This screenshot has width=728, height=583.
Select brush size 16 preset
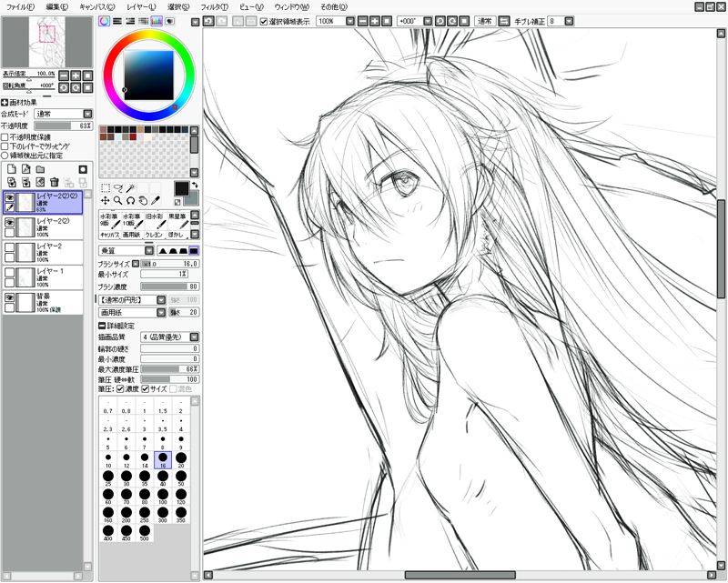pos(163,459)
